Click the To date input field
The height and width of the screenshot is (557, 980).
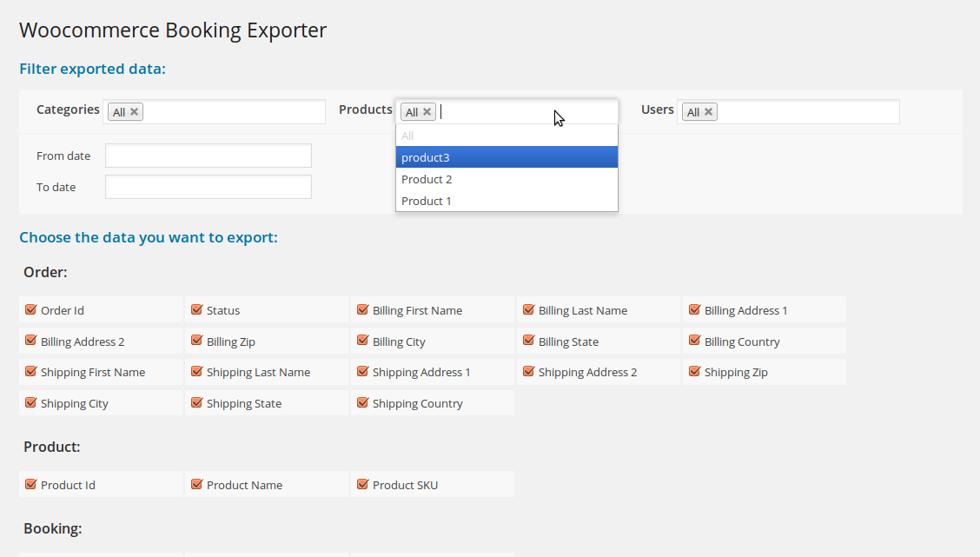(209, 187)
